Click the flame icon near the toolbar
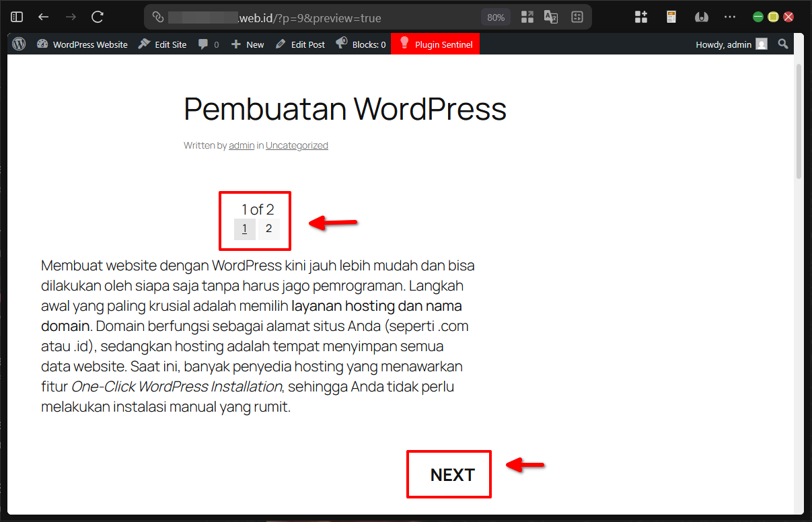This screenshot has height=522, width=812. 702,17
